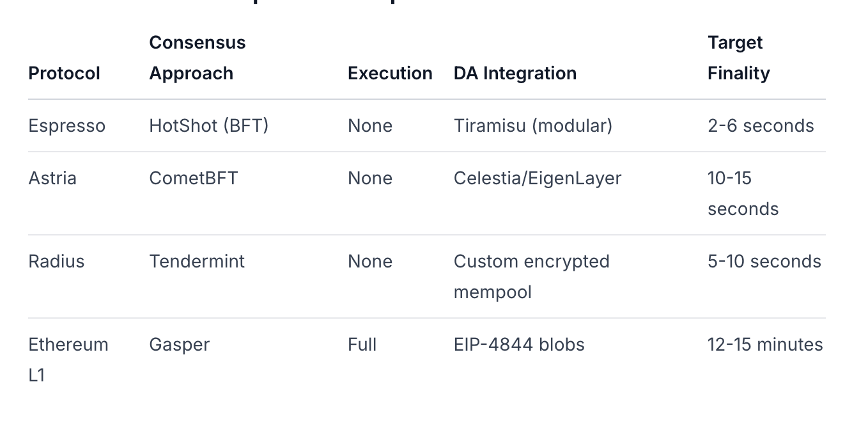
Task: Click the CometBFT consensus cell
Action: [193, 179]
